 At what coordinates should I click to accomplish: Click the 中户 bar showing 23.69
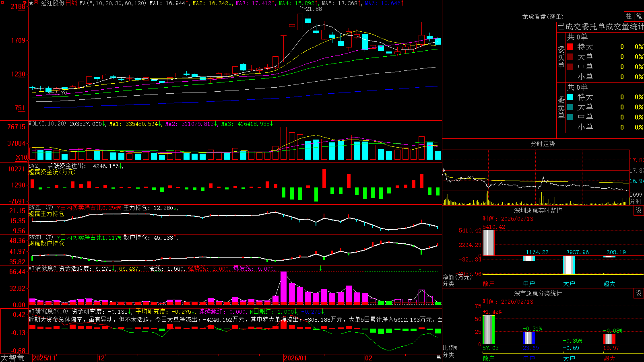(x=528, y=338)
